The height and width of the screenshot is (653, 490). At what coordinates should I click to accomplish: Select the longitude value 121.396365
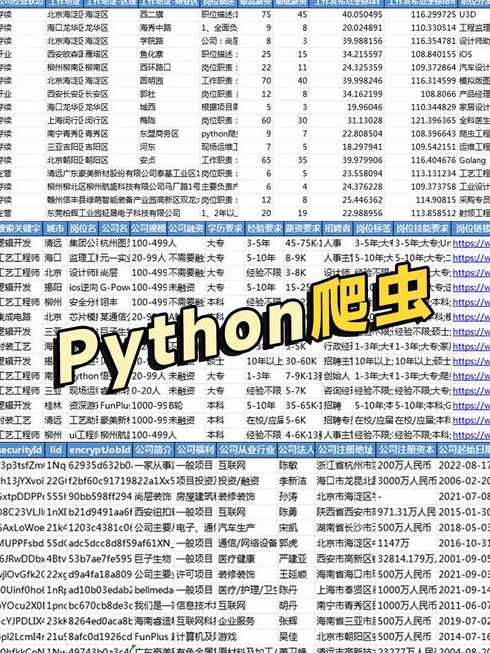(433, 120)
